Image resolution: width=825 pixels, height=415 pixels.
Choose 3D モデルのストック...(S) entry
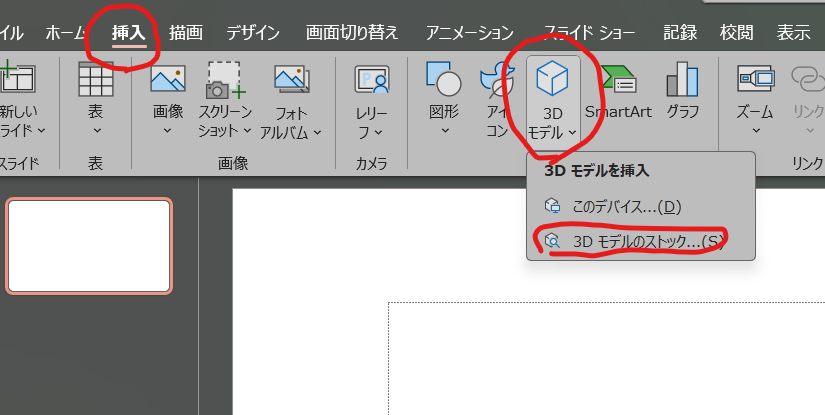pyautogui.click(x=641, y=241)
